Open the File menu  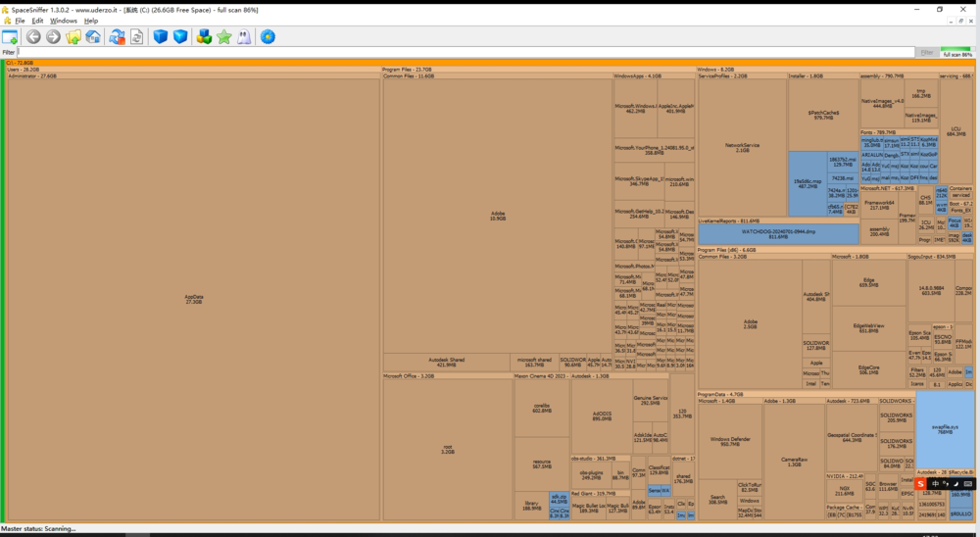tap(20, 21)
